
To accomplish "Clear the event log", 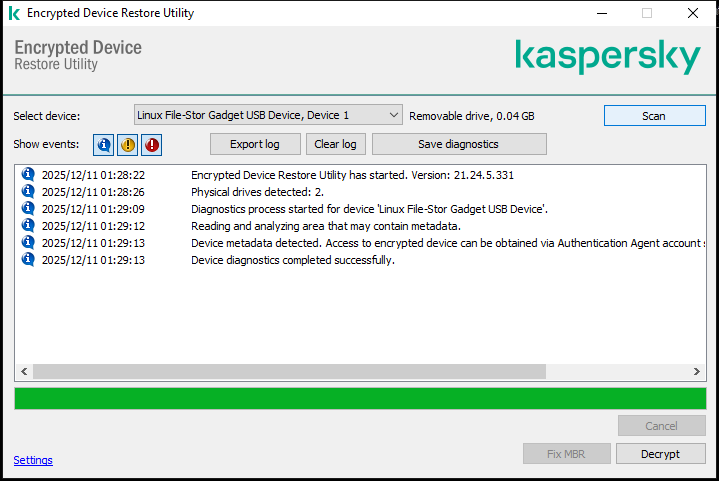I will coord(336,144).
